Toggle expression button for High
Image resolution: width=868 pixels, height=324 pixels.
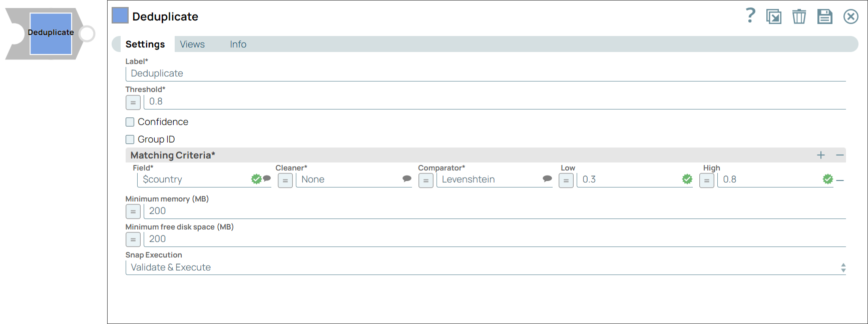pyautogui.click(x=707, y=180)
